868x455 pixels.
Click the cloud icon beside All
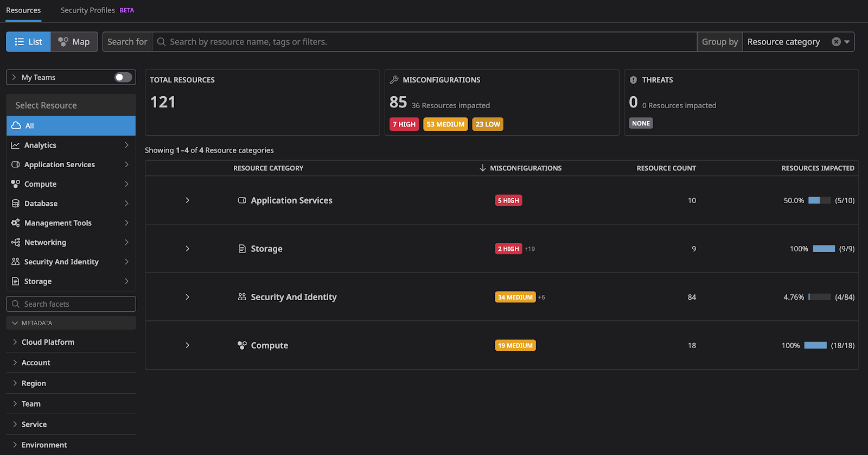coord(16,125)
